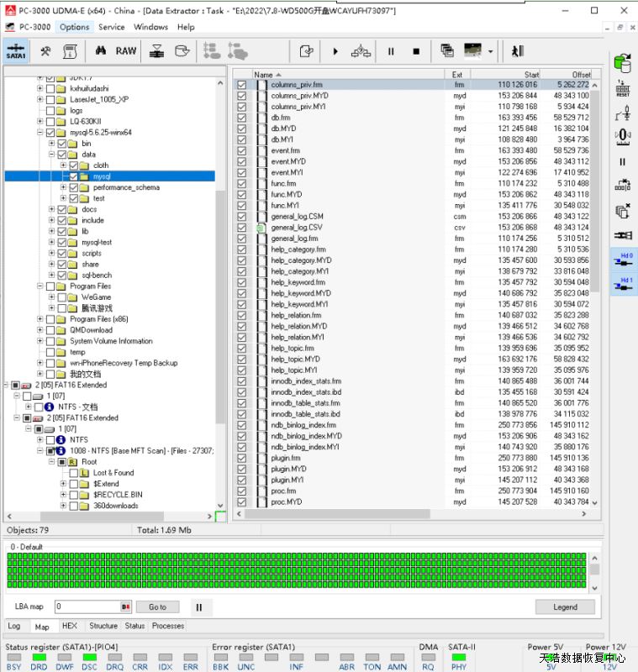
Task: Click the Hd 0 drive icon
Action: coord(623,261)
